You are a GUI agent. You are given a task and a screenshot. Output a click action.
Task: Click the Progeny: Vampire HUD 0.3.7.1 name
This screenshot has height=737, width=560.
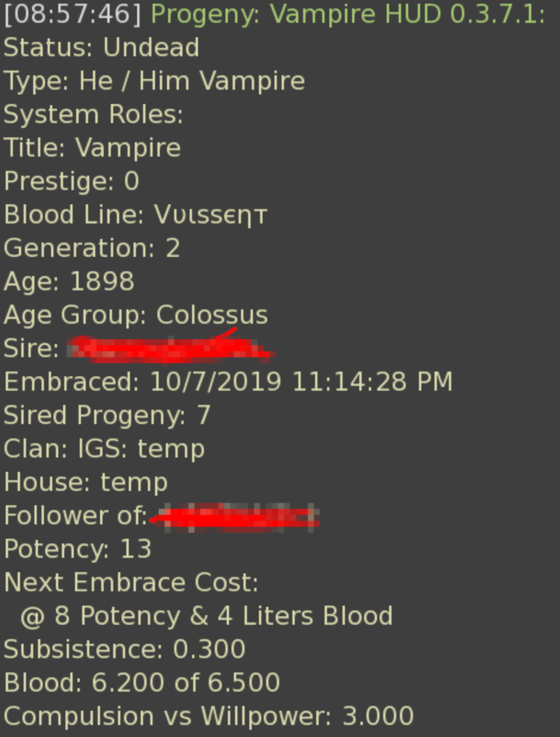[347, 14]
